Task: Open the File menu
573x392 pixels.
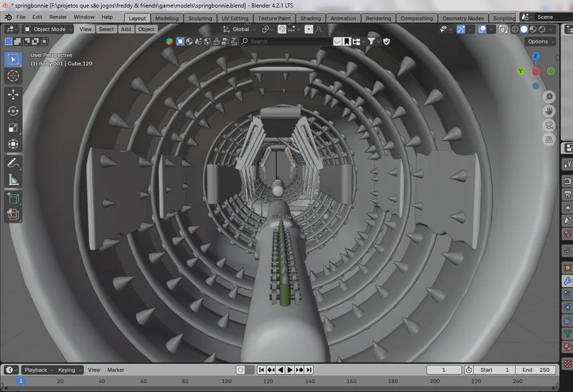Action: (x=21, y=17)
